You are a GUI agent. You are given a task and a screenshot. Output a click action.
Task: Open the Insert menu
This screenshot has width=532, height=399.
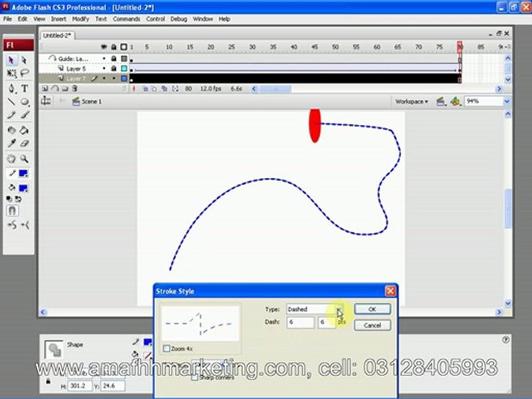tap(59, 19)
